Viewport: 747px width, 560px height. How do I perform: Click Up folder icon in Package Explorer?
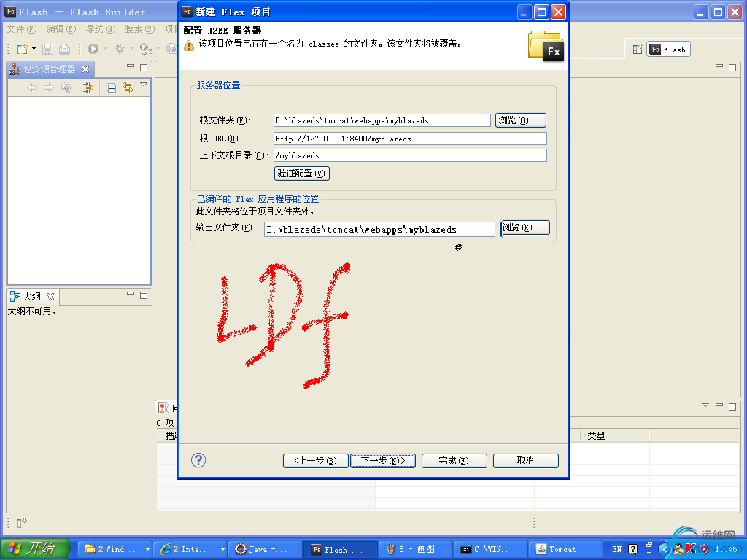[x=66, y=87]
